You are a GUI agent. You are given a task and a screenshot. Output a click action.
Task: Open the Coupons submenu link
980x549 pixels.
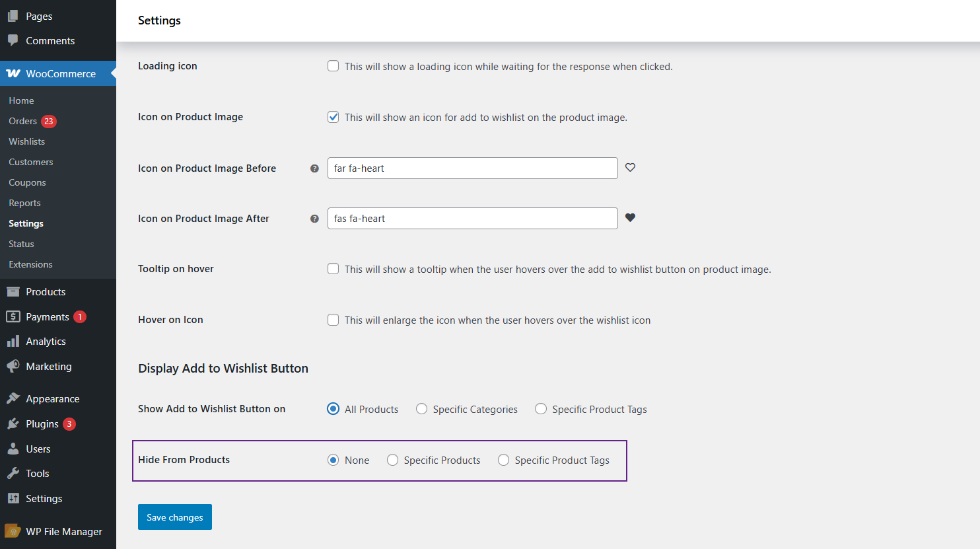[x=28, y=182]
